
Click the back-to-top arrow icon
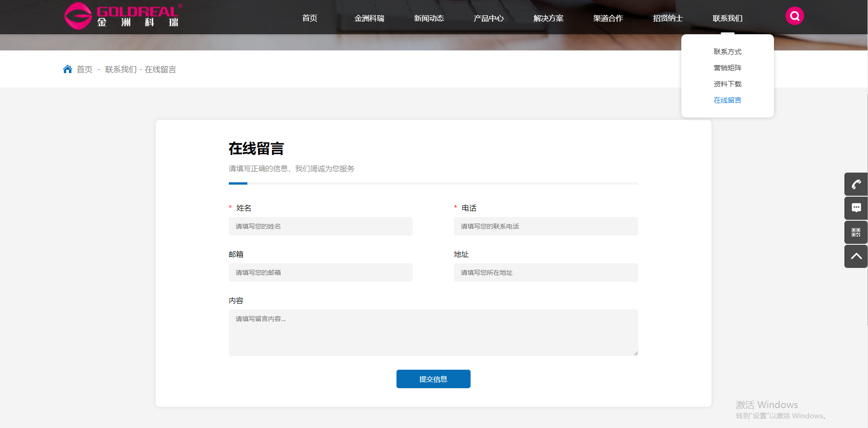click(856, 256)
